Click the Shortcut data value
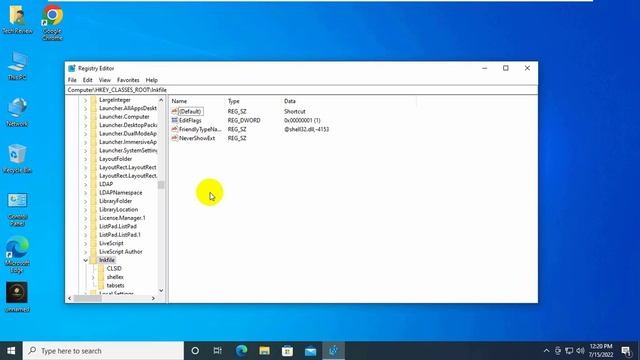 pos(295,111)
